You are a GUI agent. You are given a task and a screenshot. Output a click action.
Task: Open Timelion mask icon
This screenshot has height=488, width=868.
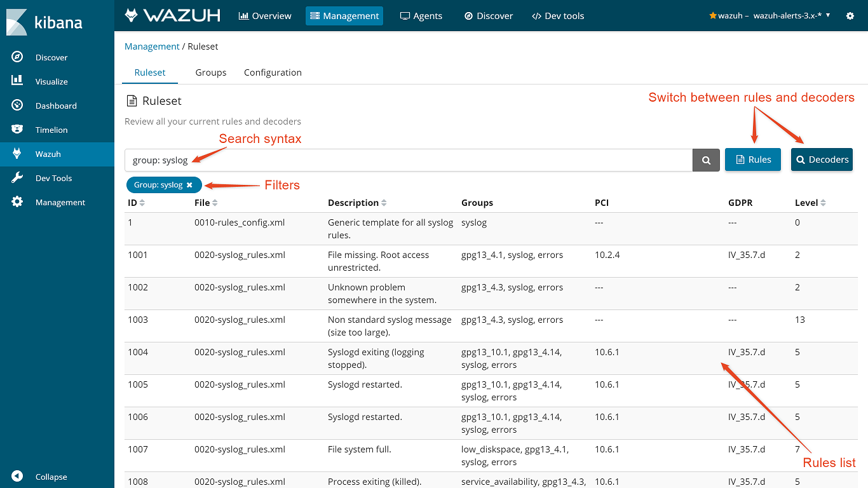(x=17, y=130)
